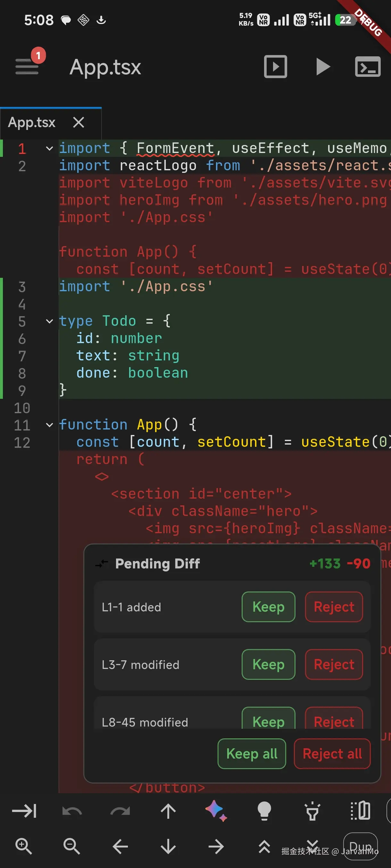Switch to the App.tsx file tab

32,122
